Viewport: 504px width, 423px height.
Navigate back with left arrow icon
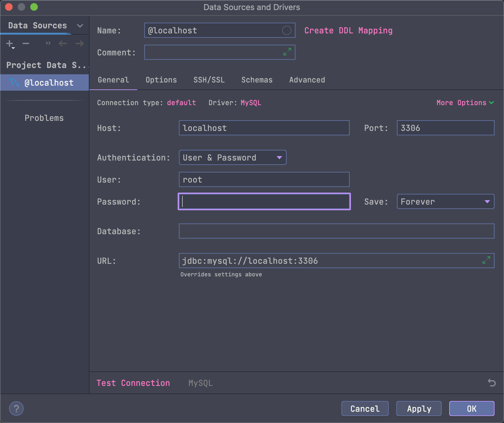pyautogui.click(x=63, y=43)
